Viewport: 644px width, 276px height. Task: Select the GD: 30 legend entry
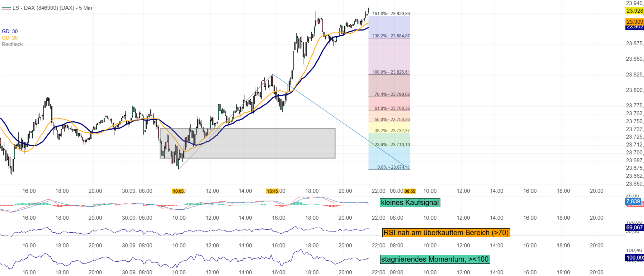[x=10, y=31]
